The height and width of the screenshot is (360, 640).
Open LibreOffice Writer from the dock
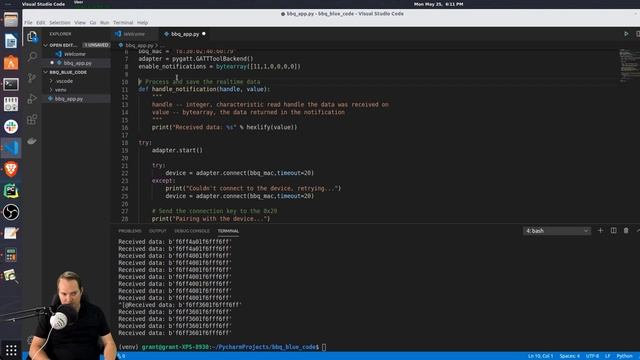point(11,41)
